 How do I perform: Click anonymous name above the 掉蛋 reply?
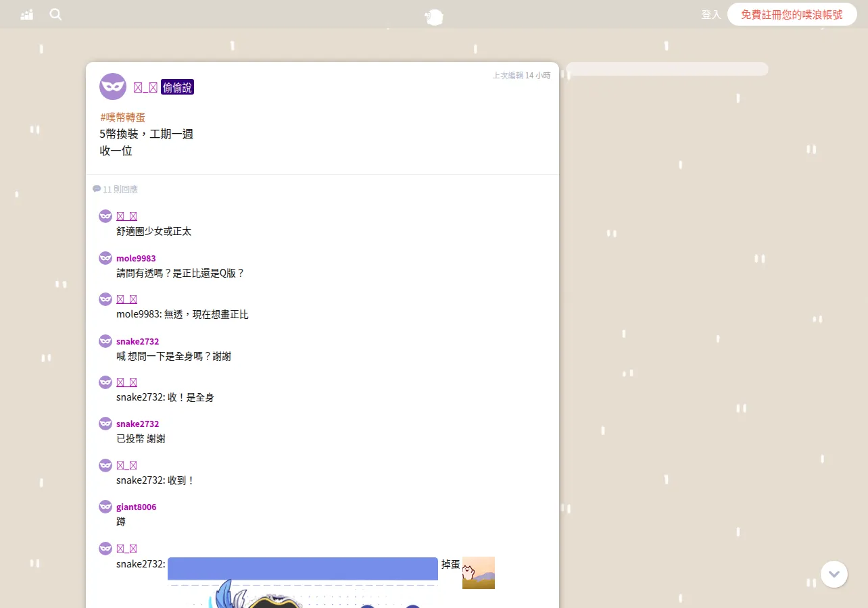coord(126,549)
